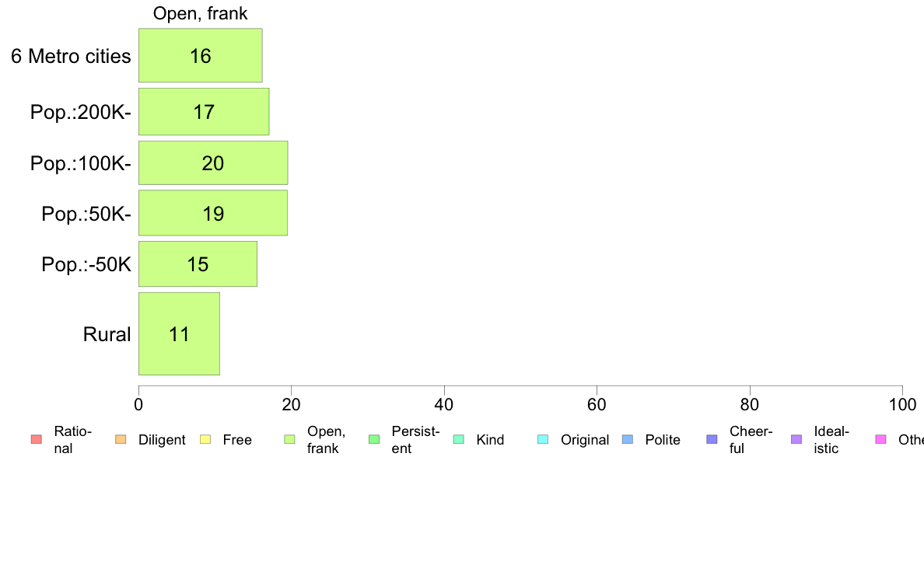Click the Kind legend label text

pyautogui.click(x=490, y=439)
